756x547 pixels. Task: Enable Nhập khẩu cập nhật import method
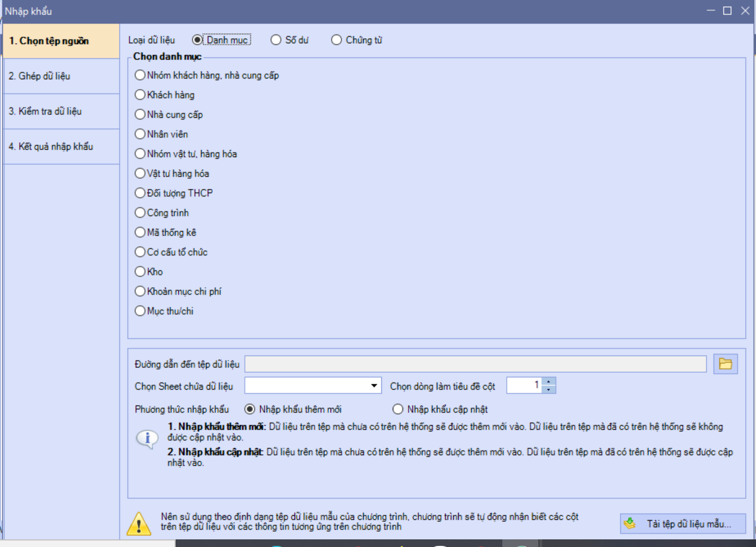(398, 409)
